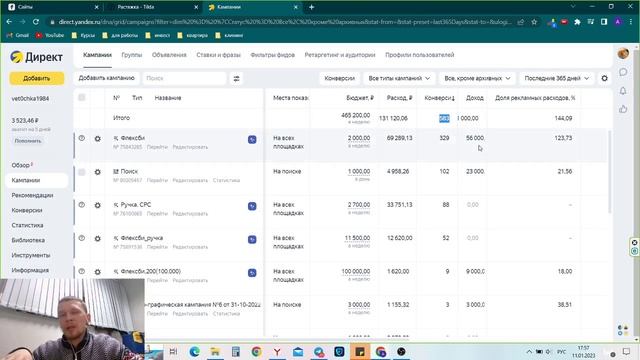Open system tray hidden icons chevron

[x=529, y=351]
